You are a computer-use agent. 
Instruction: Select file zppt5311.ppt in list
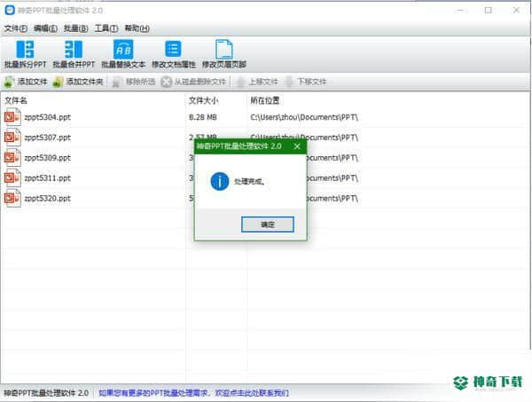point(48,178)
